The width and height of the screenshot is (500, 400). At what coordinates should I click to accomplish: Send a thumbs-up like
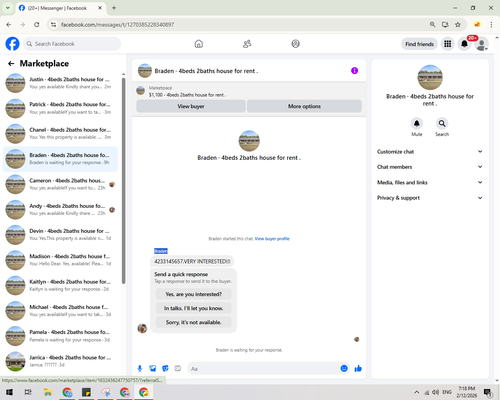[x=358, y=368]
